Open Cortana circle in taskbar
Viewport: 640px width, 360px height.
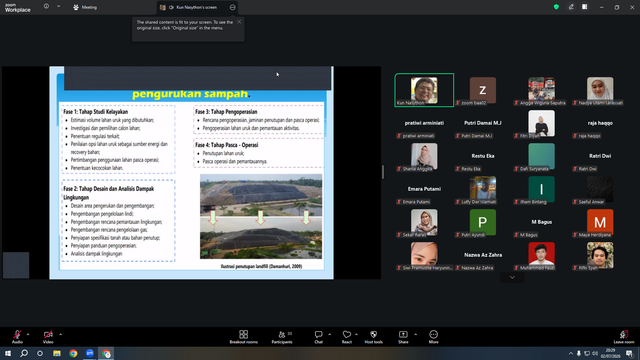tap(40, 353)
